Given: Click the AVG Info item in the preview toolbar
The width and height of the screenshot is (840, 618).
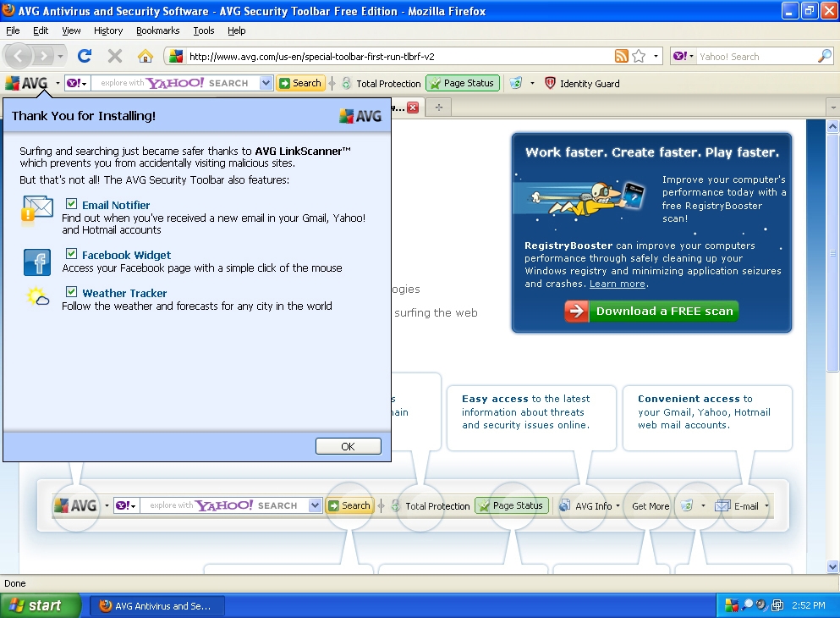Looking at the screenshot, I should click(590, 506).
